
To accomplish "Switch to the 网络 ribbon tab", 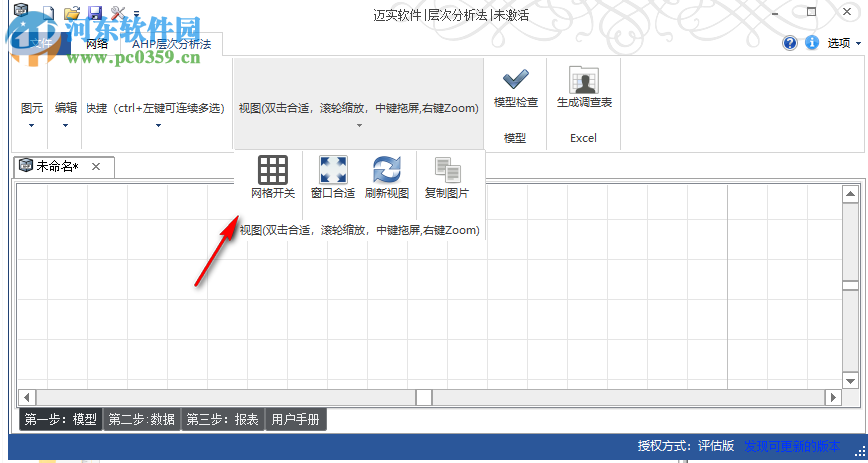I will click(x=97, y=44).
